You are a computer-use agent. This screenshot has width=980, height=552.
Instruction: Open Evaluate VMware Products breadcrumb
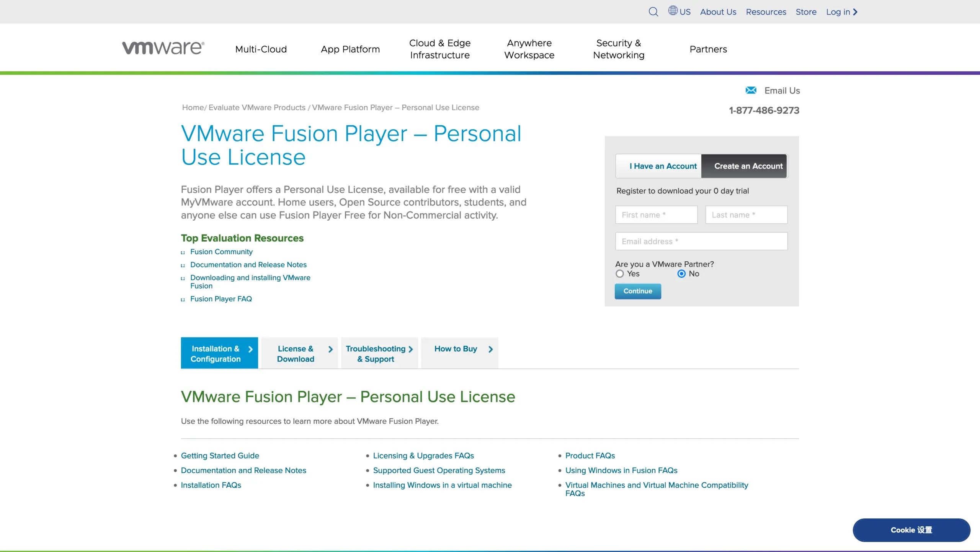[x=257, y=108]
